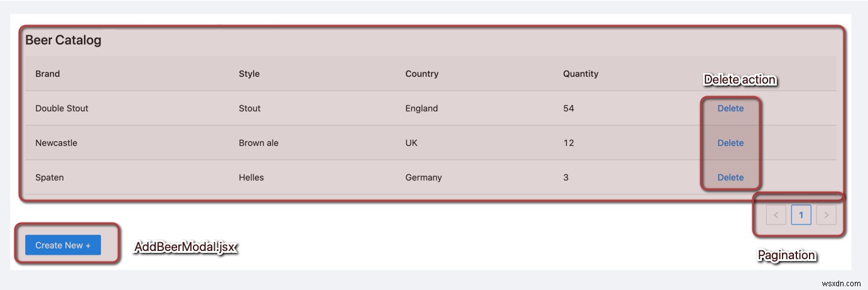
Task: Go to the next page arrow
Action: click(x=826, y=215)
